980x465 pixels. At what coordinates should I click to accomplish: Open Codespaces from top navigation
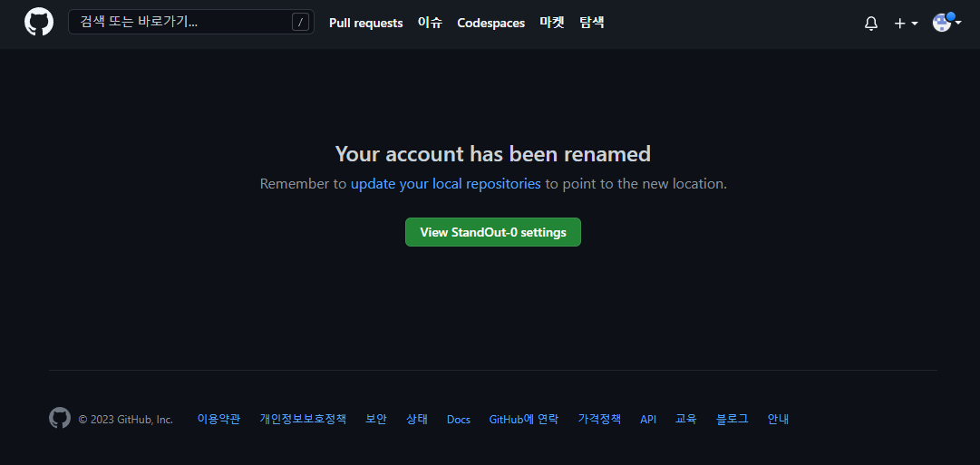point(490,24)
